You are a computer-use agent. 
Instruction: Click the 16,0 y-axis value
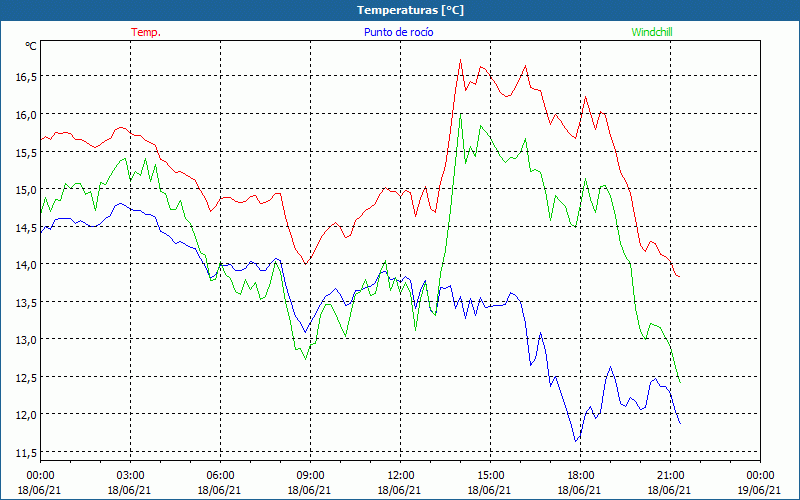click(x=26, y=114)
